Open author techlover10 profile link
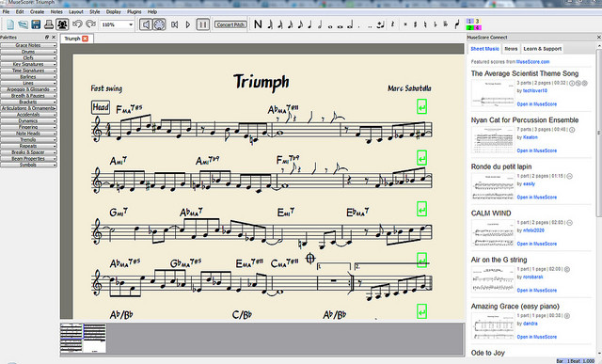The height and width of the screenshot is (364, 602). (x=535, y=90)
